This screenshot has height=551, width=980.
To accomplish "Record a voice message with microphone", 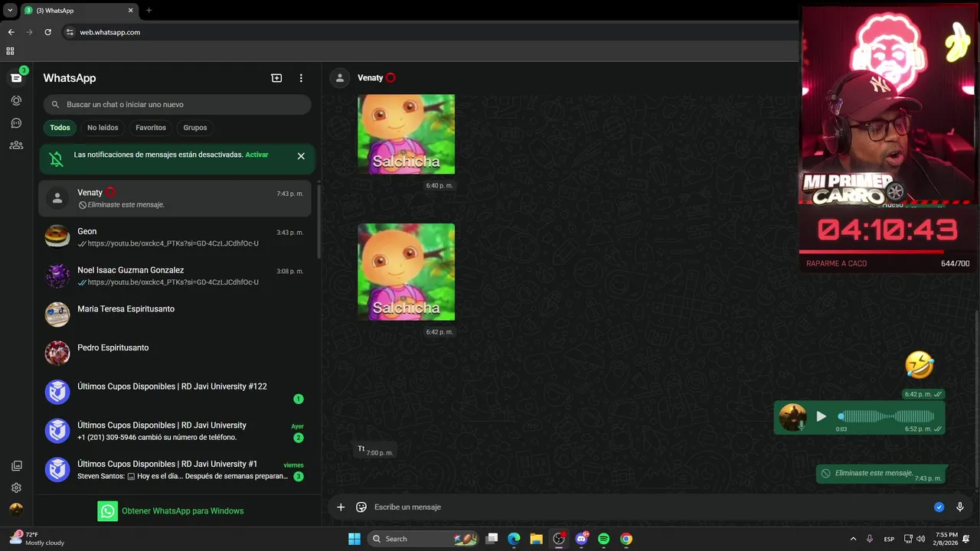I will click(960, 507).
